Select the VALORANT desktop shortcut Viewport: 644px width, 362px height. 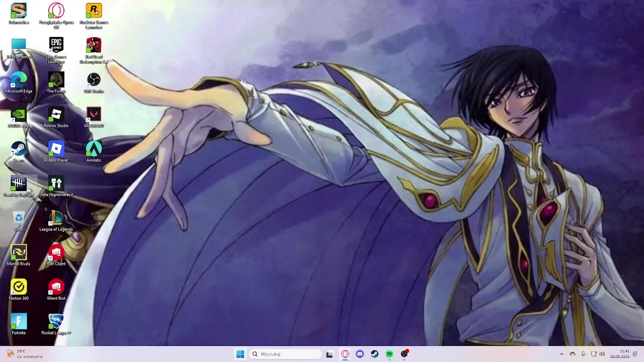click(94, 117)
